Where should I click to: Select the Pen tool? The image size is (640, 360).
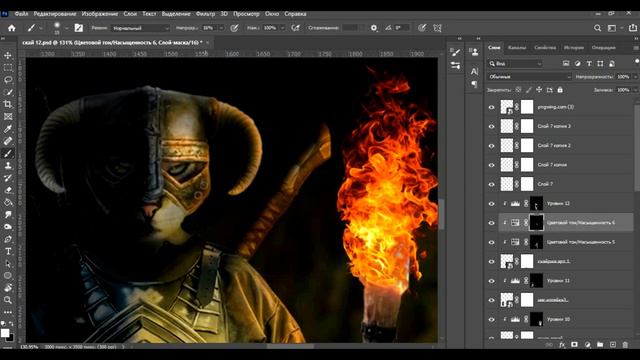pyautogui.click(x=8, y=239)
